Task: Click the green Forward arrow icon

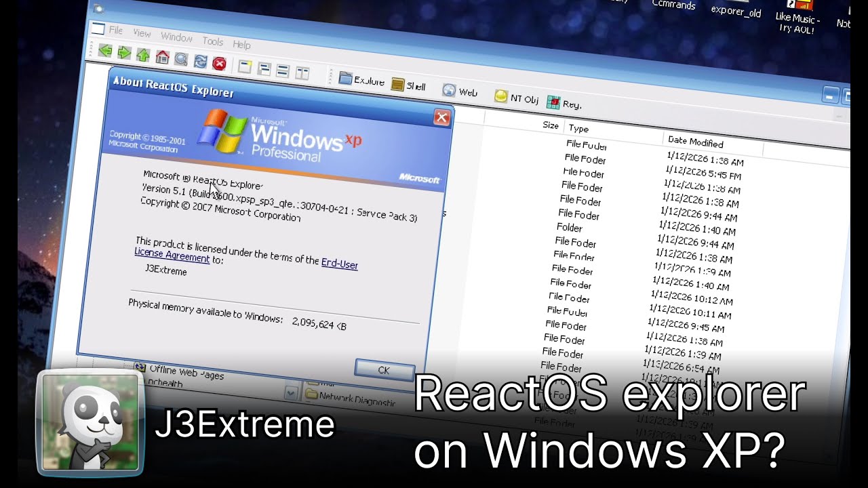Action: [x=124, y=52]
